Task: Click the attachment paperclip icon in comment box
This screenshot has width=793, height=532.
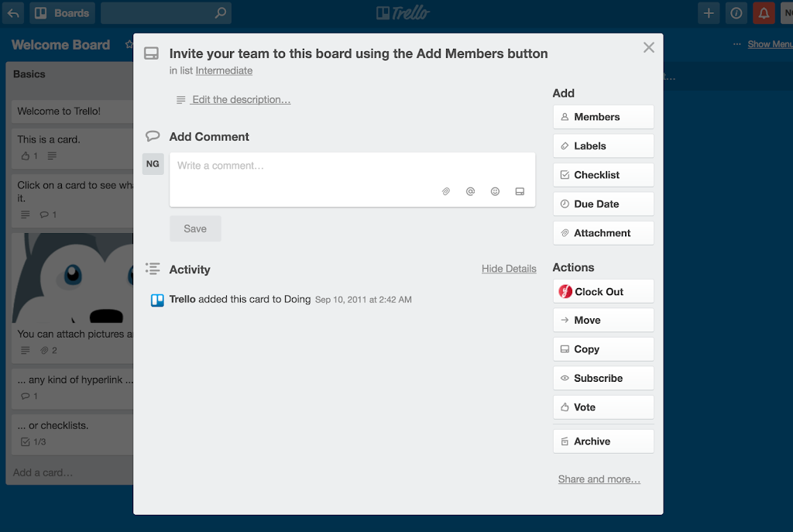Action: [445, 191]
